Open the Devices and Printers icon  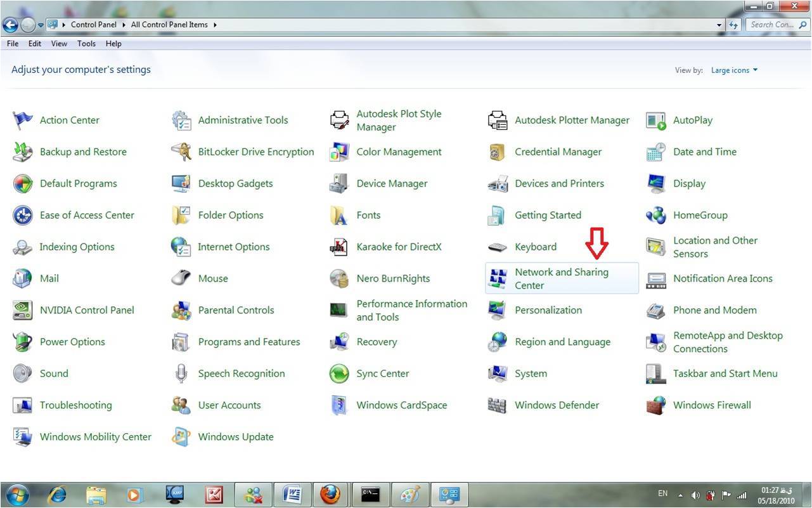point(498,183)
